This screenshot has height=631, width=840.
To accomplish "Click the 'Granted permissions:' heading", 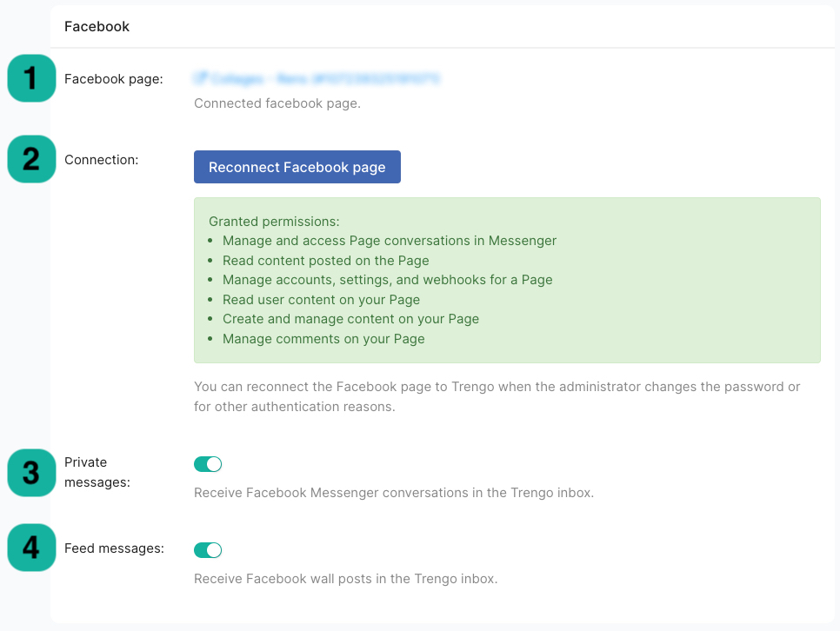I will pyautogui.click(x=274, y=222).
